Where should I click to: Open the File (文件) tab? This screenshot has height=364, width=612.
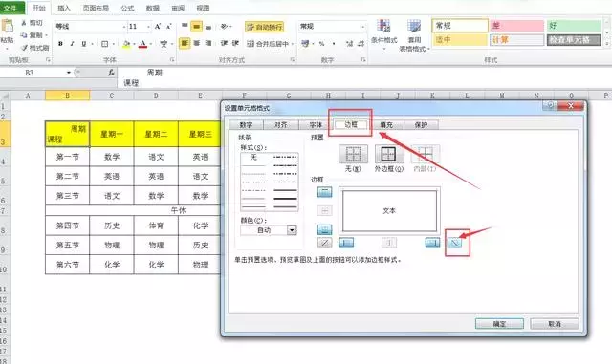pos(11,8)
